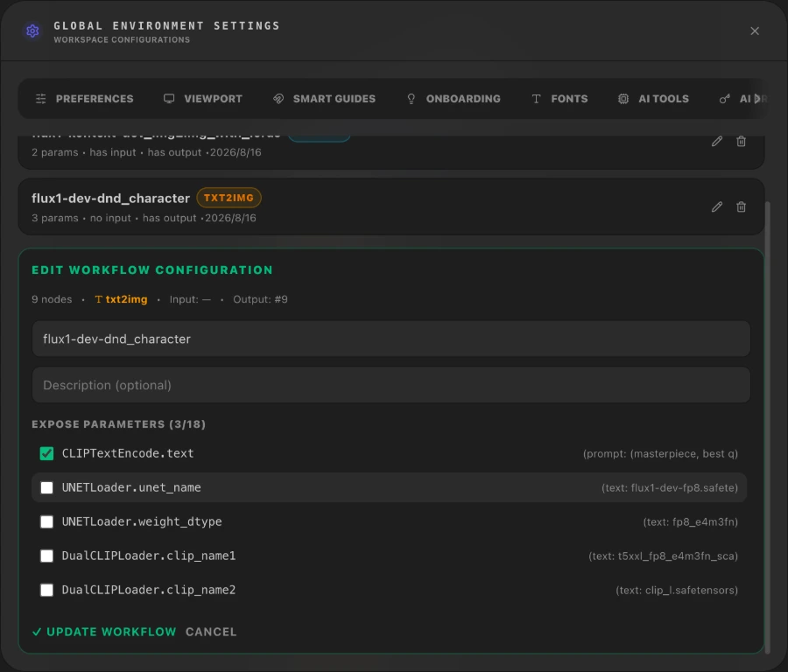The width and height of the screenshot is (788, 672).
Task: Close the Global Environment Settings dialog
Action: 755,31
